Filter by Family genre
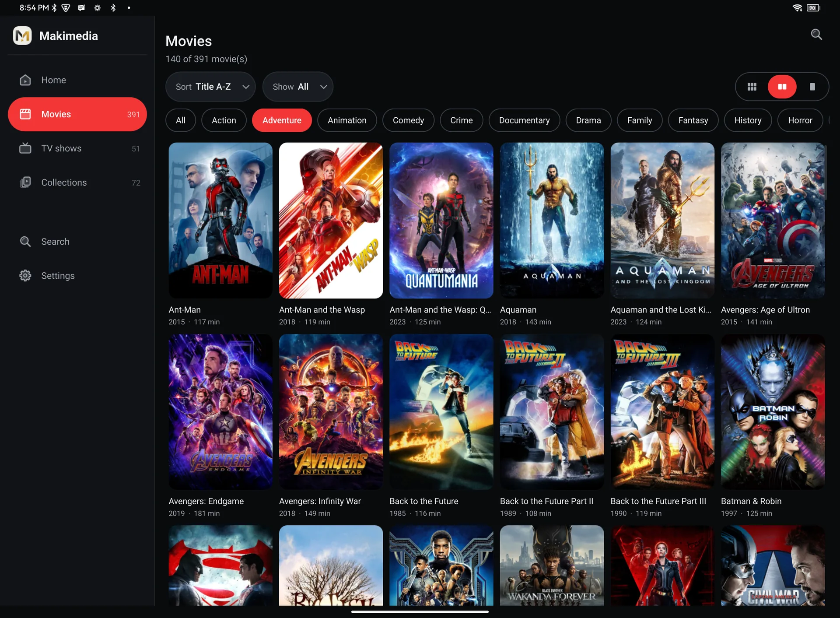 pos(640,120)
